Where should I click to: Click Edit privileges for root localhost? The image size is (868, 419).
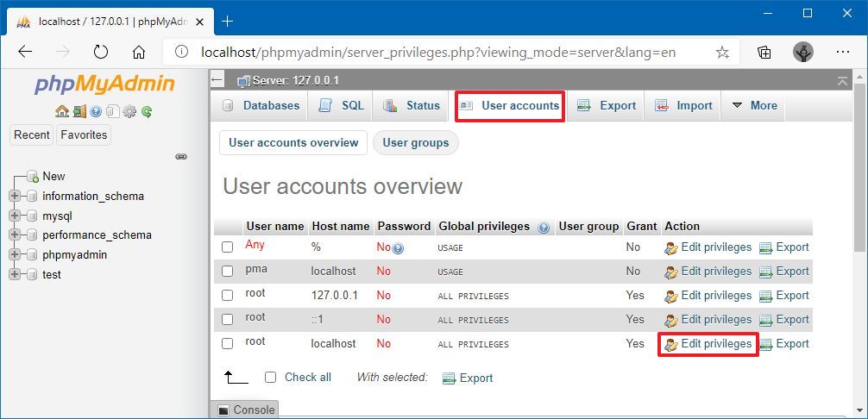pyautogui.click(x=708, y=344)
